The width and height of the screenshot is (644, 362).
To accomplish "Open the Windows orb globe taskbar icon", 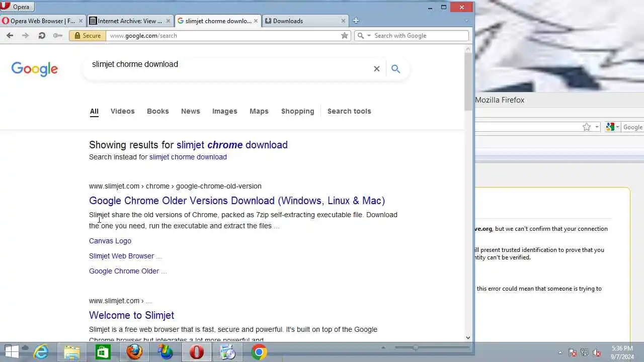I will click(x=166, y=352).
